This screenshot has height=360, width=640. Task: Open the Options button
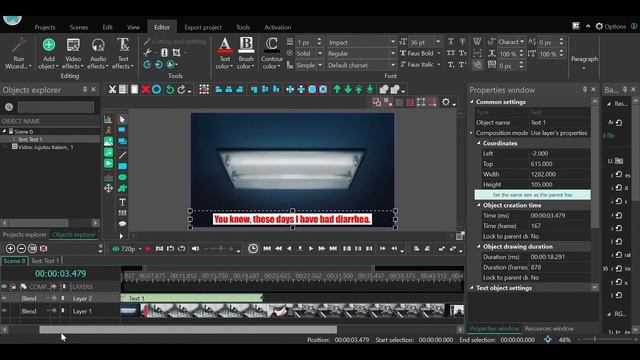click(x=611, y=27)
